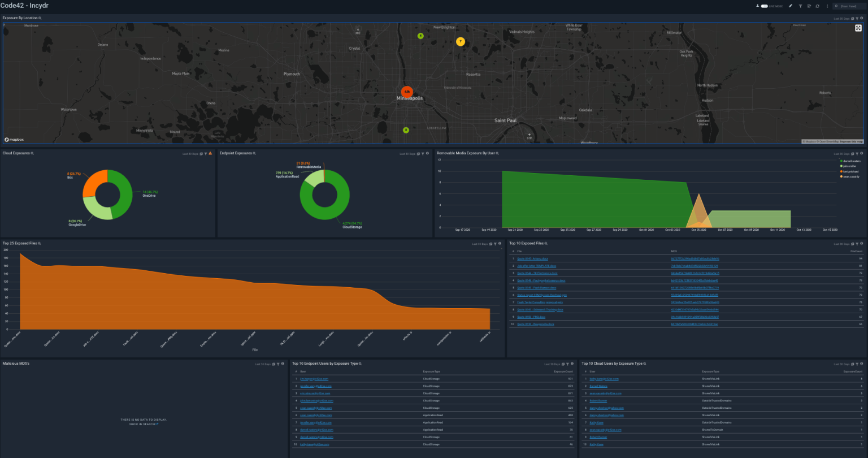Screen dimensions: 868x458
Task: Click the pencil edit dashboard icon
Action: pyautogui.click(x=791, y=6)
